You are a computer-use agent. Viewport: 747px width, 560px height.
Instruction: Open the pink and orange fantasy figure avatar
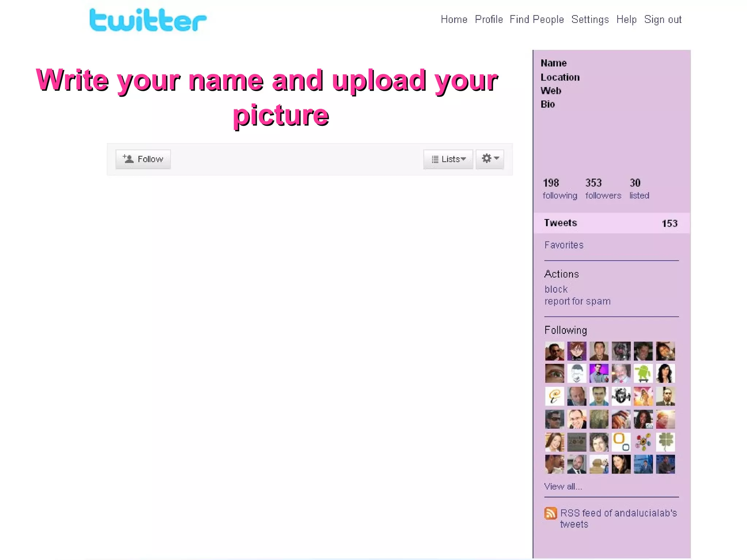[643, 396]
